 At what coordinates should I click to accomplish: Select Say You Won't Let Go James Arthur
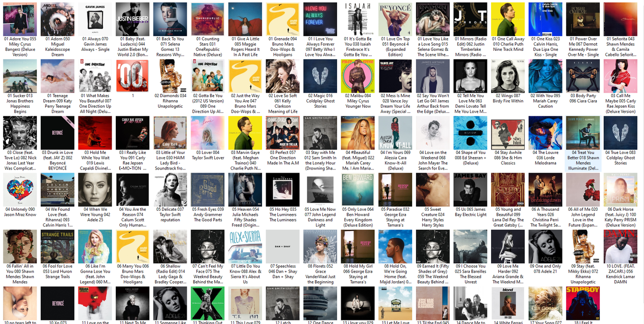point(433,87)
